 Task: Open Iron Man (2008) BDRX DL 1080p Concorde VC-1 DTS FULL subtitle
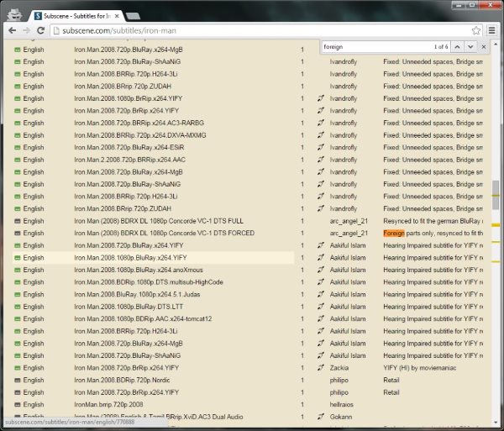[159, 221]
